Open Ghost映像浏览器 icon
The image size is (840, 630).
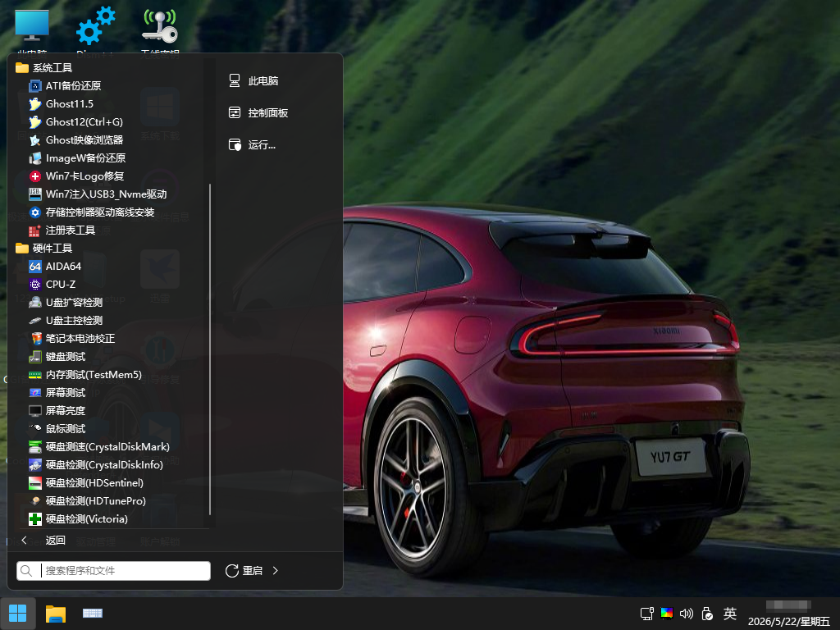[34, 139]
